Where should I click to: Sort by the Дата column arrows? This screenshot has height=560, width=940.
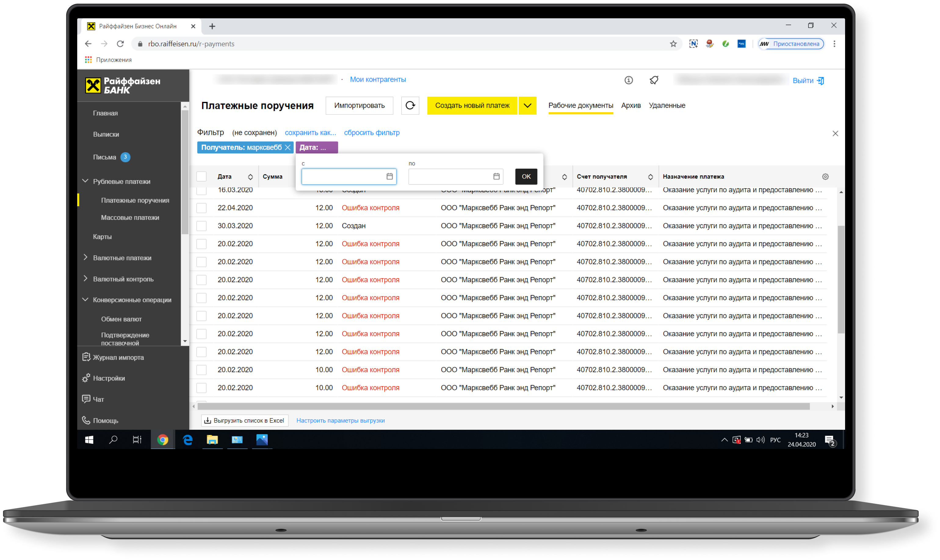tap(250, 177)
